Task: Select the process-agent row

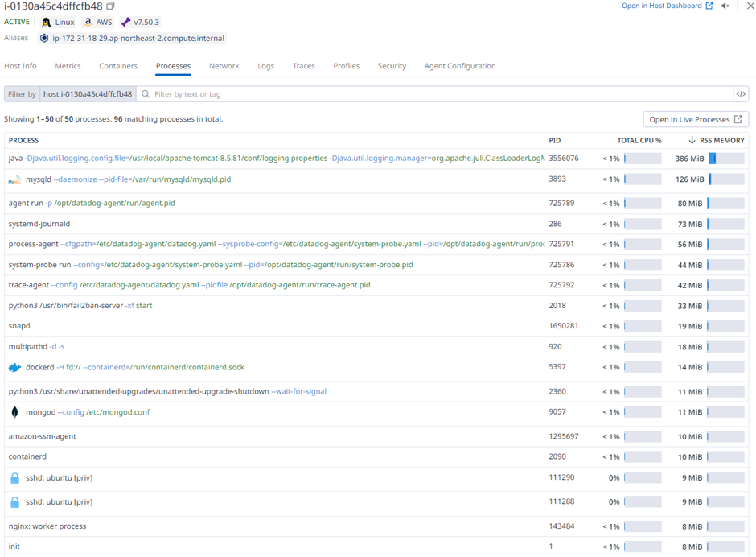Action: pos(376,244)
